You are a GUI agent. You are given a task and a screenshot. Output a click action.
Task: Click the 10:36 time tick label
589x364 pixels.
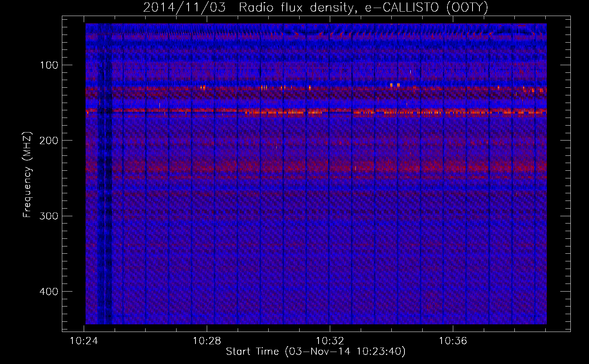pos(453,341)
